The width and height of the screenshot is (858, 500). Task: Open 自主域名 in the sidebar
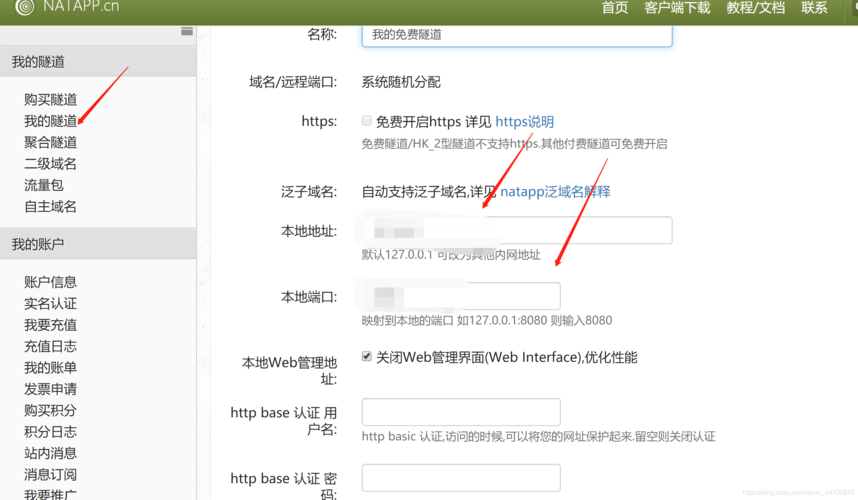(x=50, y=206)
